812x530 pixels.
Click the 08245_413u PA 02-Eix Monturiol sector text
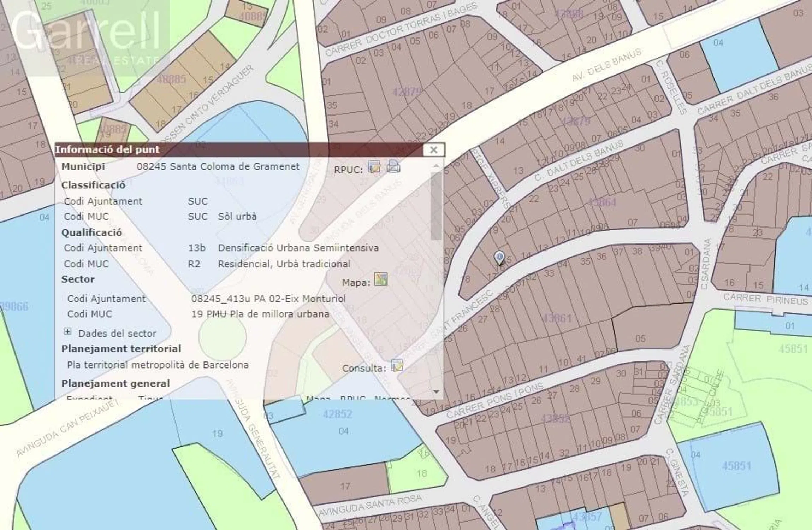tap(268, 299)
